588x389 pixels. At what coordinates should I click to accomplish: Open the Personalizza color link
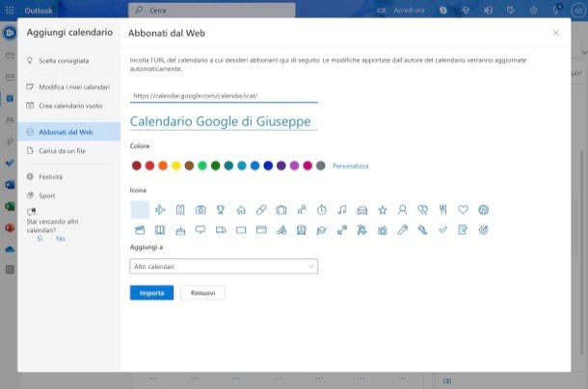[x=351, y=166]
